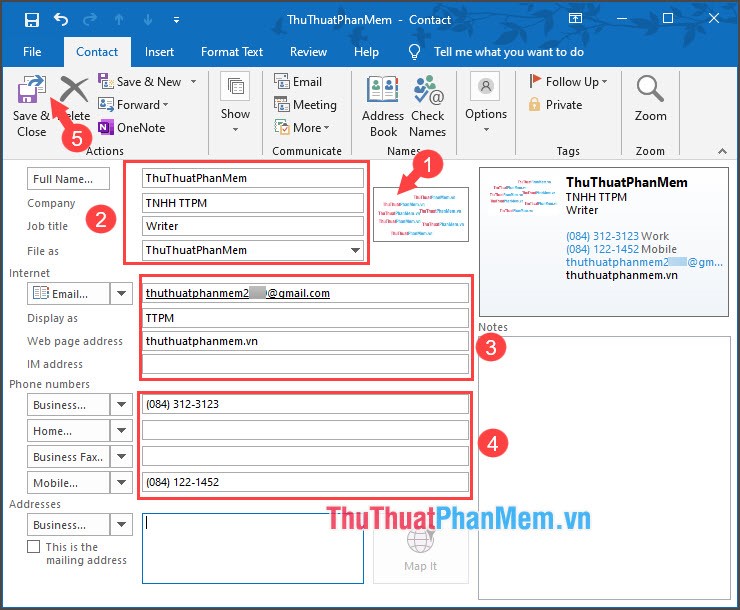Click the Web page address field

click(305, 341)
